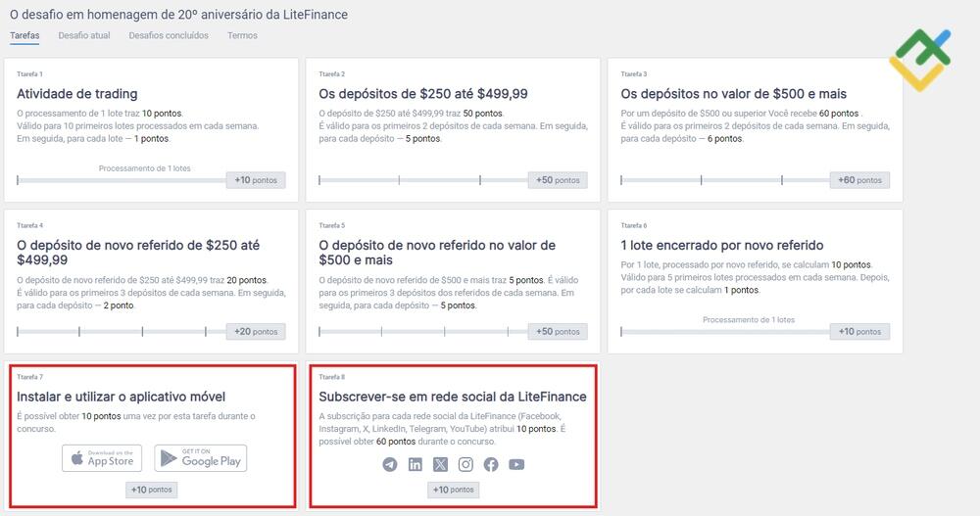
Task: Click 'Instalar e utilizar o aplicativo móvel' heading
Action: (x=121, y=397)
